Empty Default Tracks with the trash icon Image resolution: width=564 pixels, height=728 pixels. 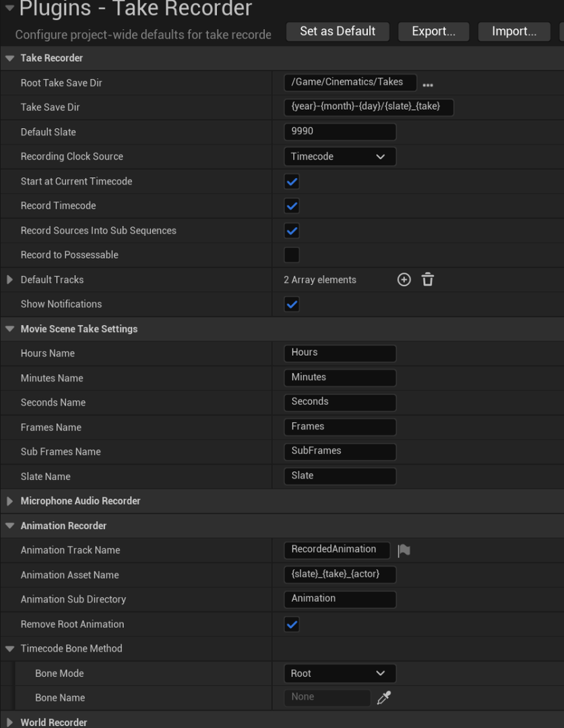coord(427,279)
